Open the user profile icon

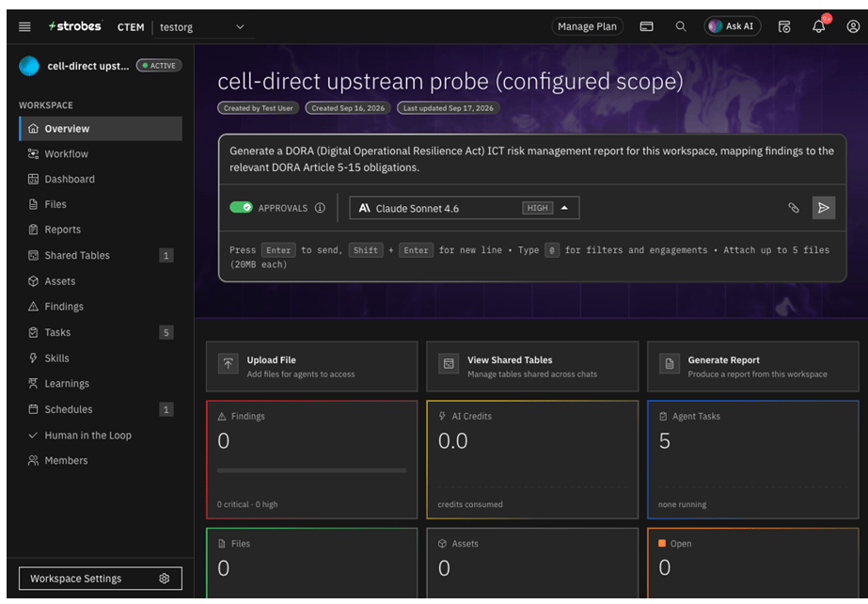pos(853,26)
